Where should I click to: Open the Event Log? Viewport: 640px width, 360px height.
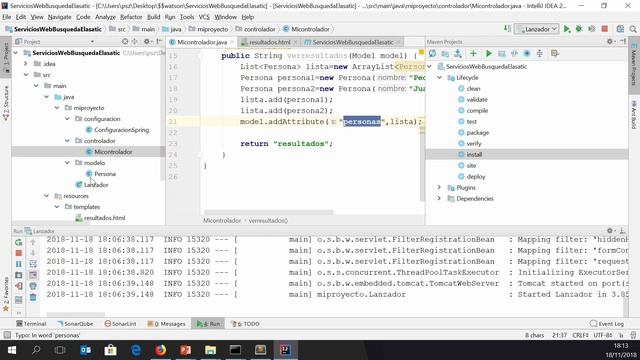607,324
